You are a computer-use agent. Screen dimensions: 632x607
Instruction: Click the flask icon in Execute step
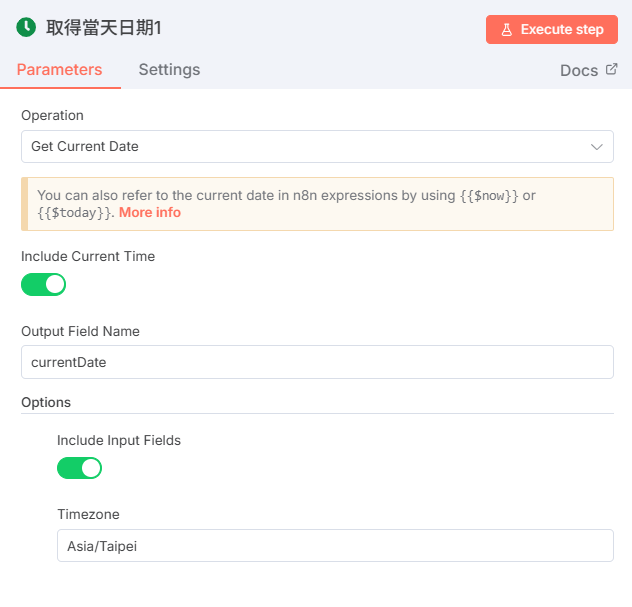pos(506,30)
